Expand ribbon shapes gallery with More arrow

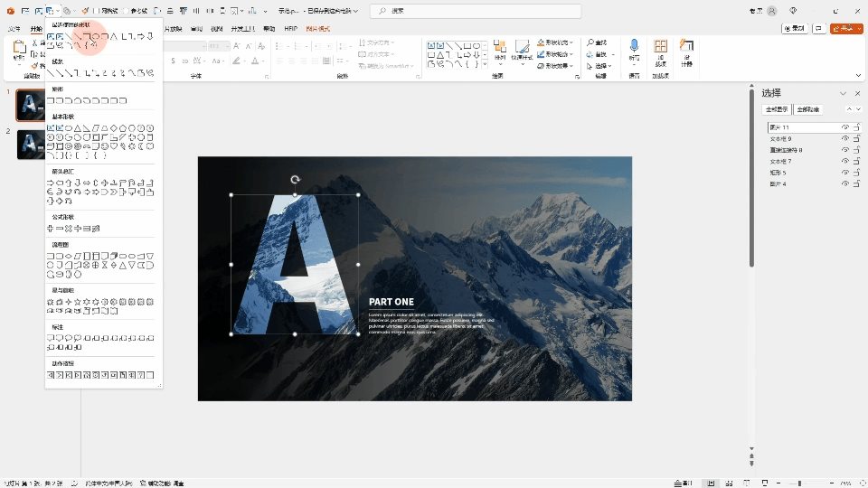coord(485,65)
